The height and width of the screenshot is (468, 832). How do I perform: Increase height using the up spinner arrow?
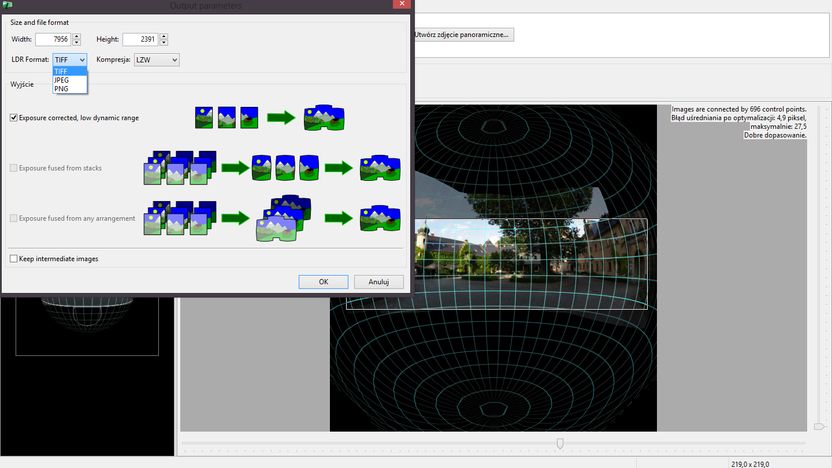(x=163, y=36)
